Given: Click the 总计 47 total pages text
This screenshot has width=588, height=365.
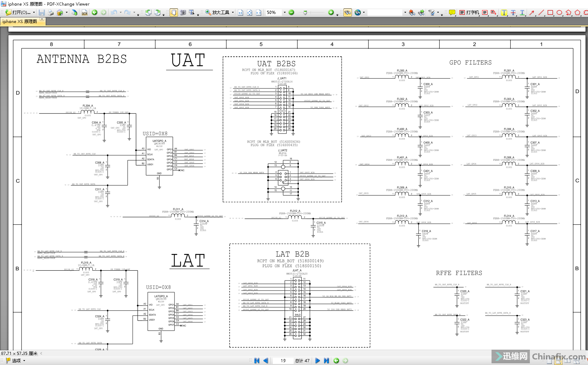Looking at the screenshot, I should click(302, 361).
